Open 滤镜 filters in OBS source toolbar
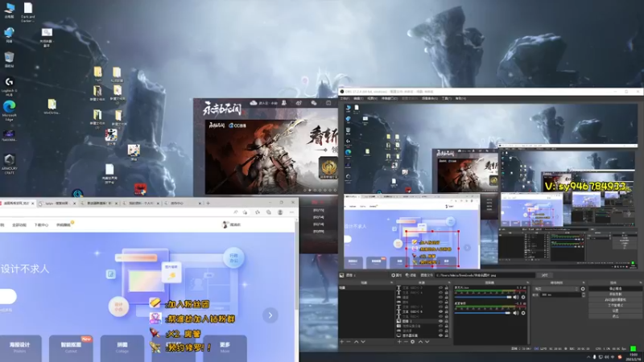Screen dimensions: 644x362 pyautogui.click(x=411, y=275)
